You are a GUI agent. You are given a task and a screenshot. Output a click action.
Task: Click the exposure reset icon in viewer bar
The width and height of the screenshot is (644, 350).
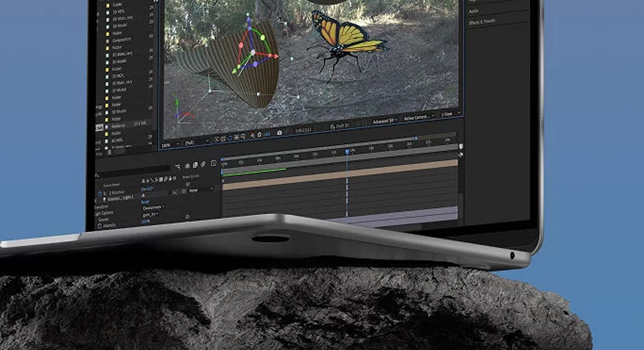[x=259, y=134]
